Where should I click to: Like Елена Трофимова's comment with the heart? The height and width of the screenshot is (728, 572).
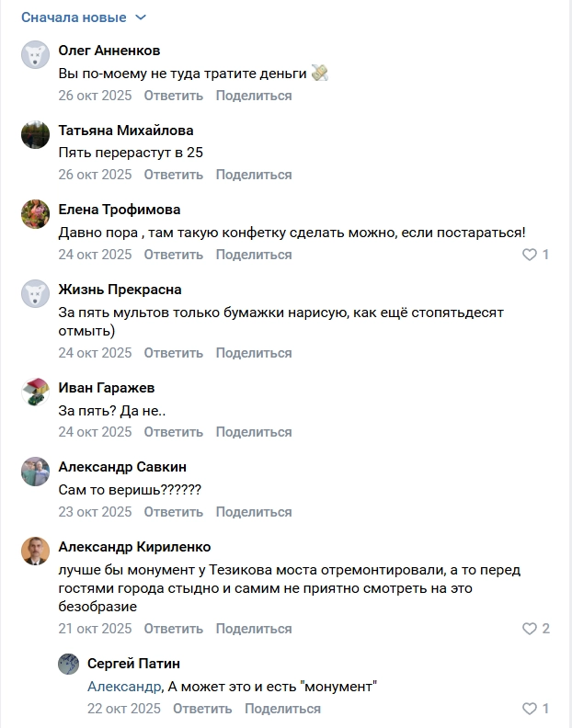[530, 255]
